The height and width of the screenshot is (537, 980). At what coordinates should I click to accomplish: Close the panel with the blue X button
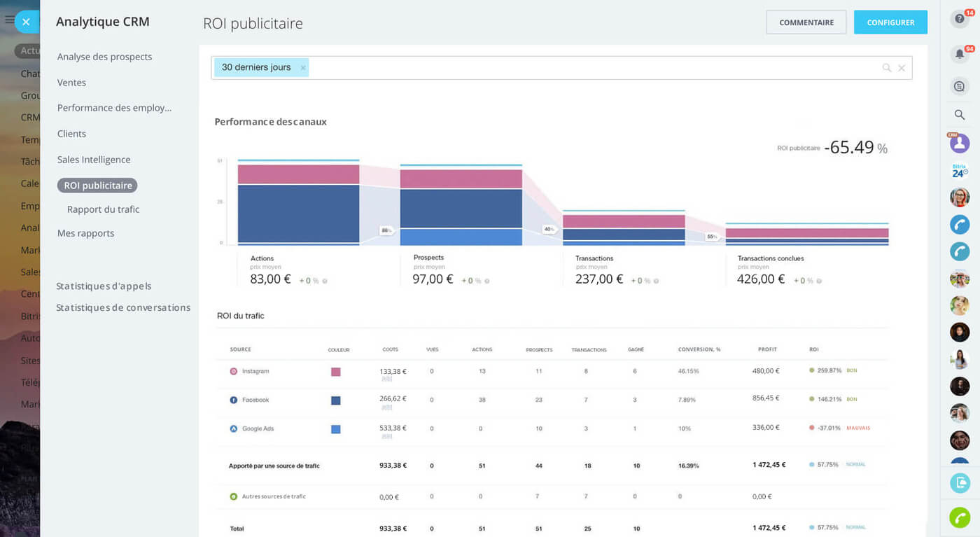(26, 22)
